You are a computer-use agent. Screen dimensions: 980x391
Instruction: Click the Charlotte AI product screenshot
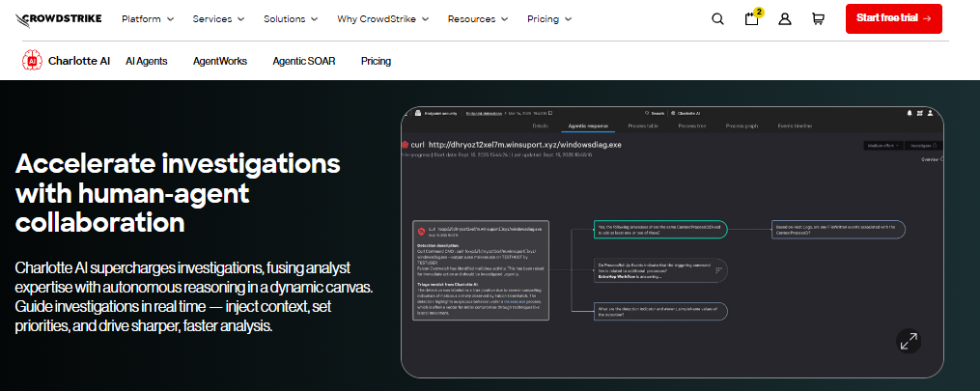pyautogui.click(x=672, y=242)
